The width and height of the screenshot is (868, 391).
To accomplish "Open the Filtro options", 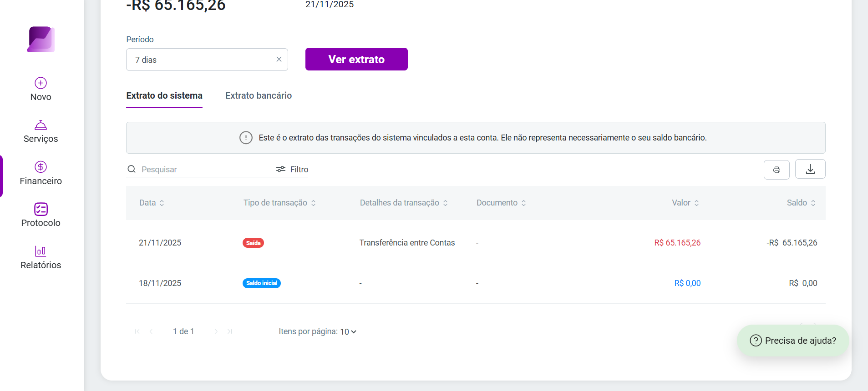I will (x=292, y=169).
